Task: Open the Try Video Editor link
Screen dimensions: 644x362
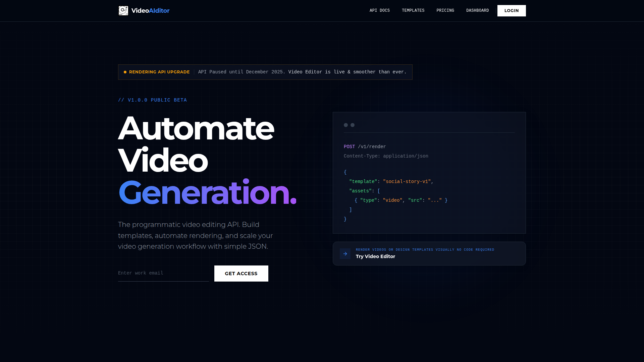Action: [x=375, y=256]
